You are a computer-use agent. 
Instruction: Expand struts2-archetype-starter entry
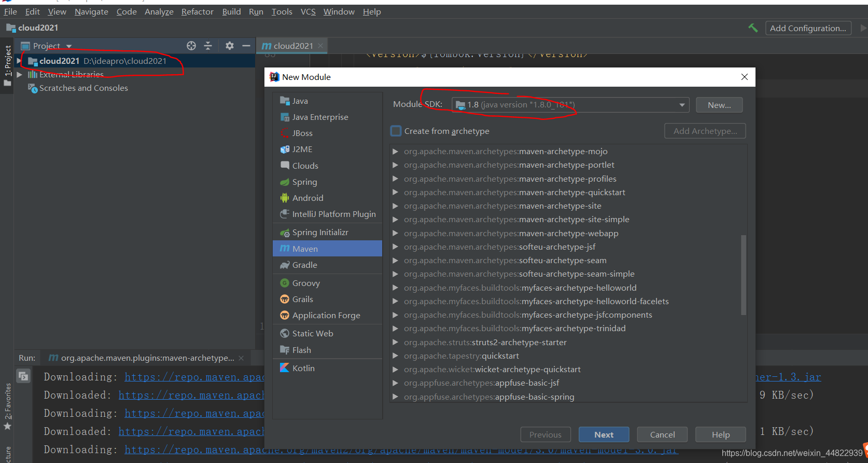(x=395, y=342)
